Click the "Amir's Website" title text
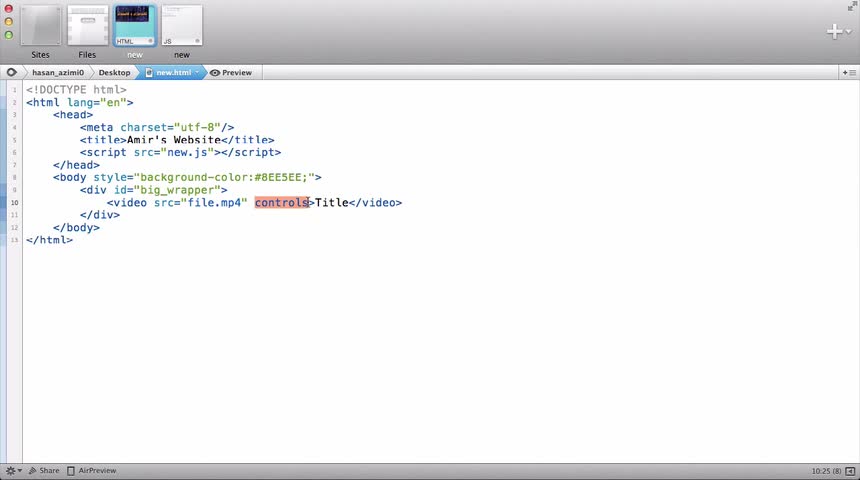The height and width of the screenshot is (480, 860). tap(174, 140)
